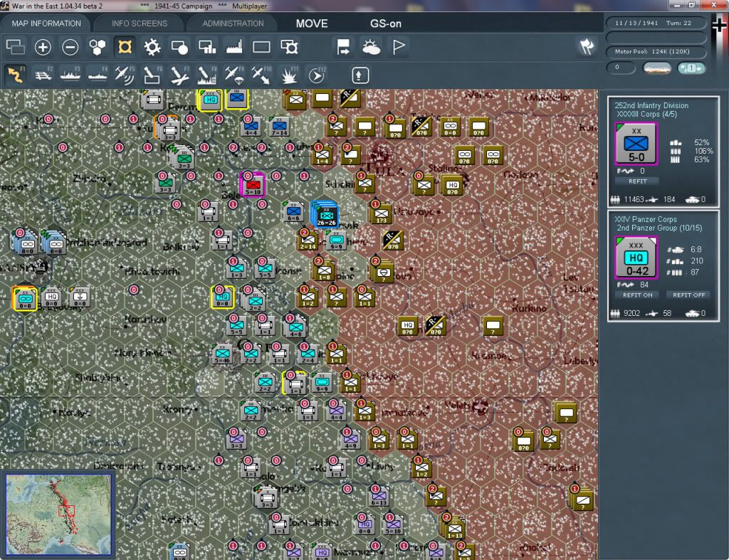The height and width of the screenshot is (560, 729).
Task: Select the Soviet HQ near Stalinogorsk
Action: pyautogui.click(x=451, y=186)
